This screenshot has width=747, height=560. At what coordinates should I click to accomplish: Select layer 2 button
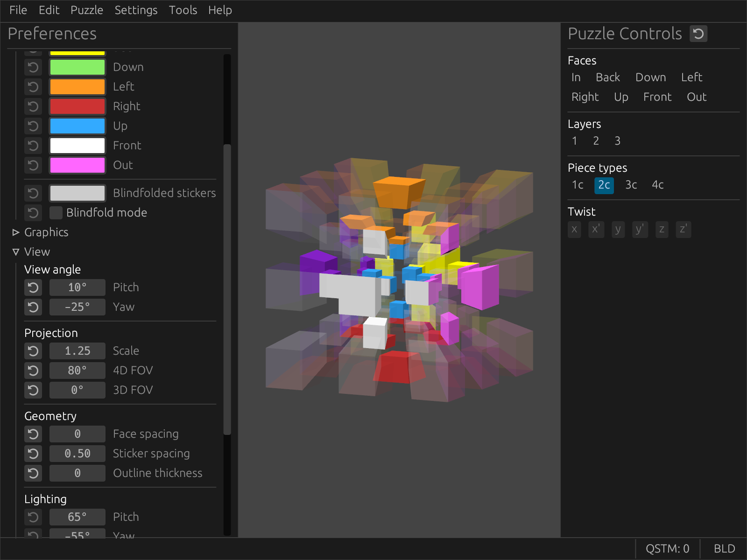point(596,141)
